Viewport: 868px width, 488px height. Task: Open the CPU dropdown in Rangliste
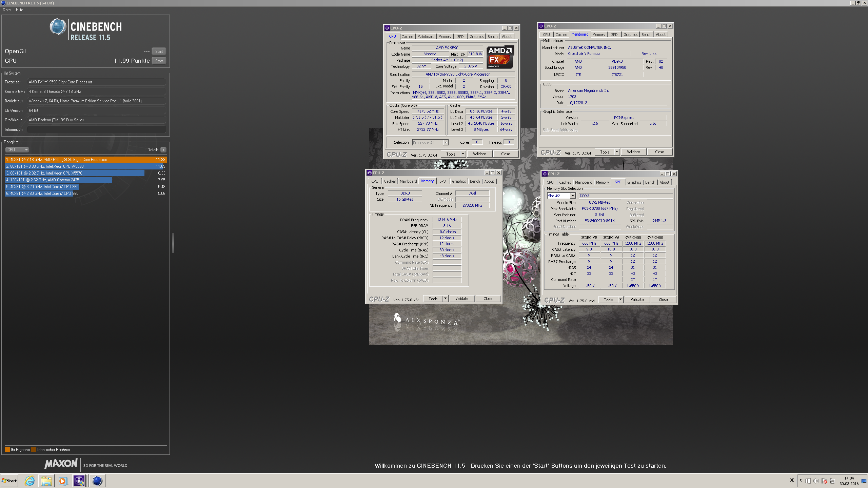[x=17, y=150]
